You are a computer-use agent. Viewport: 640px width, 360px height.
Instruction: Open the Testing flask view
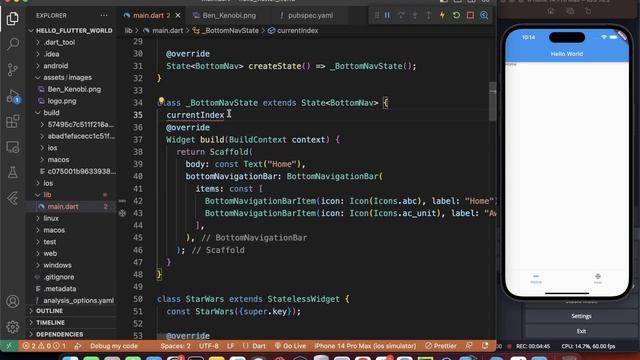coord(13,172)
